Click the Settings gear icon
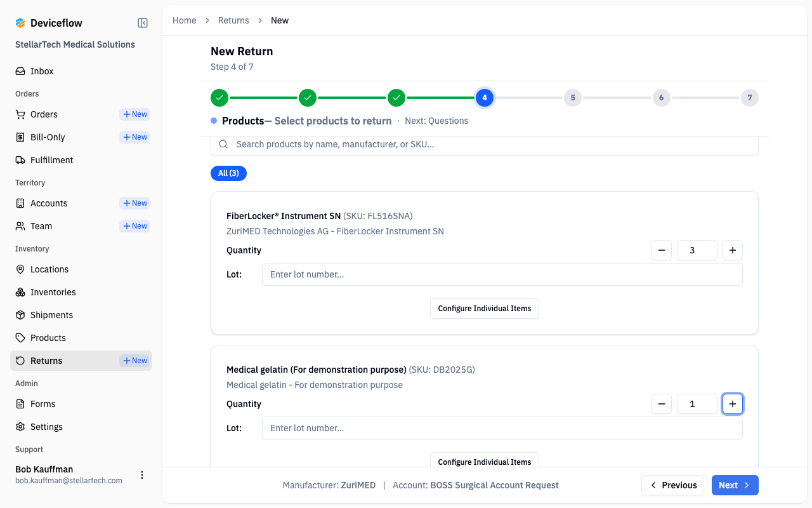Image resolution: width=812 pixels, height=508 pixels. click(x=20, y=427)
